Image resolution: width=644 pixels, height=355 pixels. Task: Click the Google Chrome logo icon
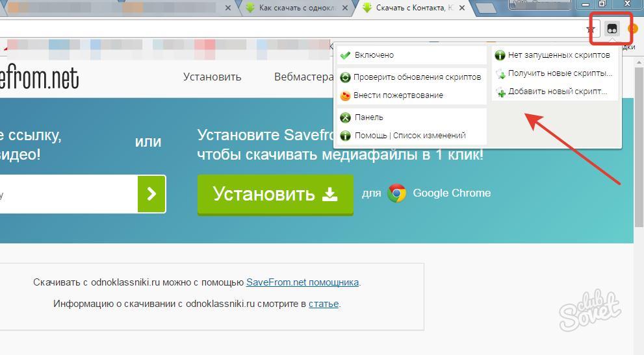[396, 193]
